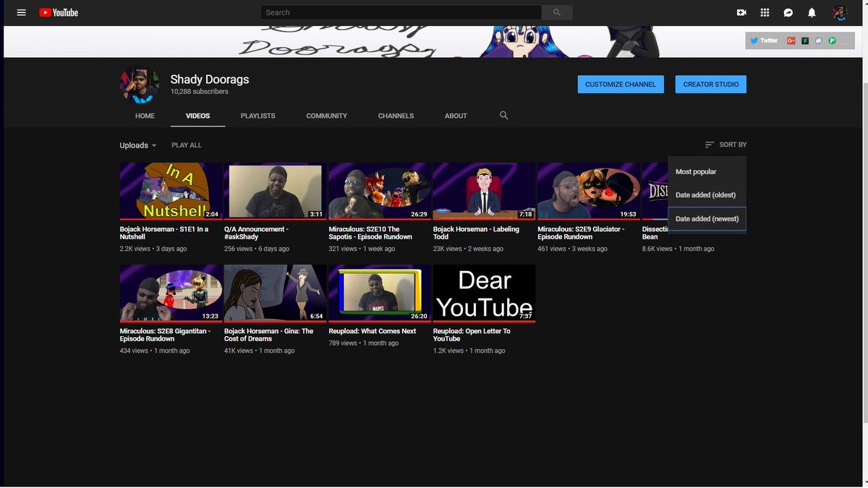Open the account avatar menu
Screen dimensions: 868x488
click(840, 12)
